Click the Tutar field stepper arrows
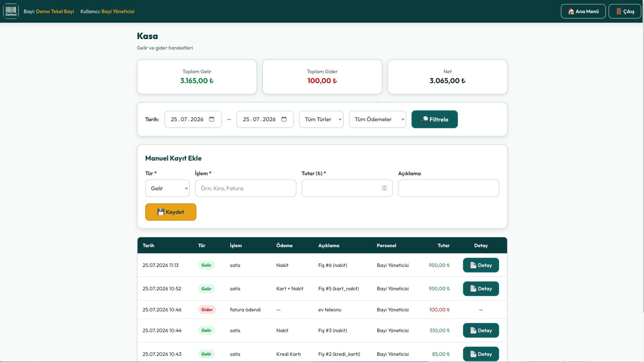Image resolution: width=644 pixels, height=362 pixels. pos(384,188)
